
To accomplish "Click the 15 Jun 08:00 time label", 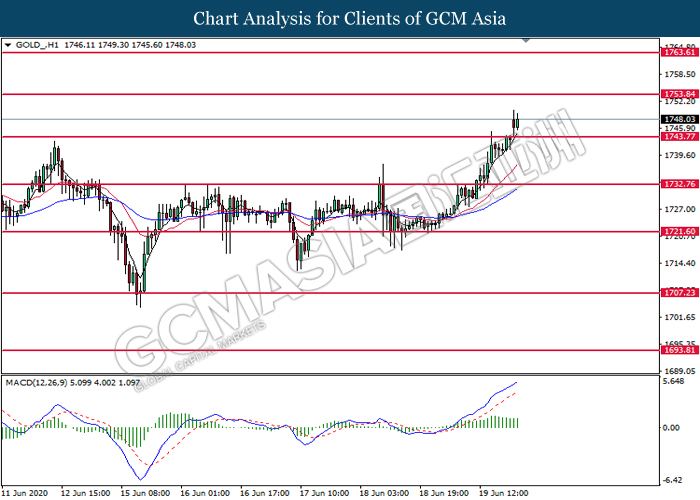I will coord(146,493).
